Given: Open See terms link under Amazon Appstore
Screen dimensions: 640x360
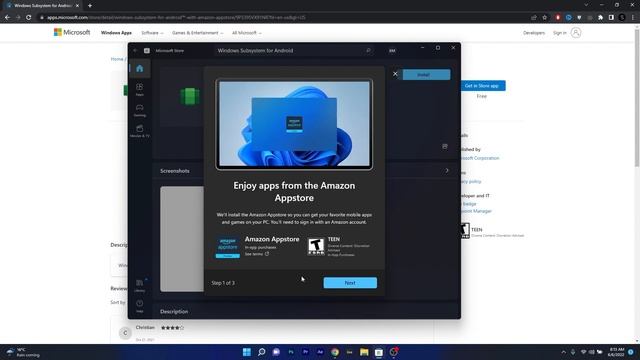Looking at the screenshot, I should (x=256, y=254).
